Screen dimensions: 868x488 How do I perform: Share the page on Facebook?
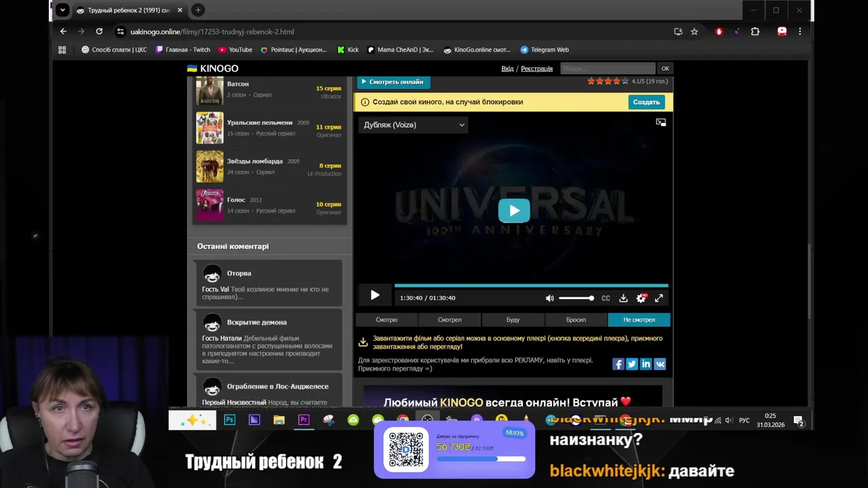pyautogui.click(x=618, y=364)
